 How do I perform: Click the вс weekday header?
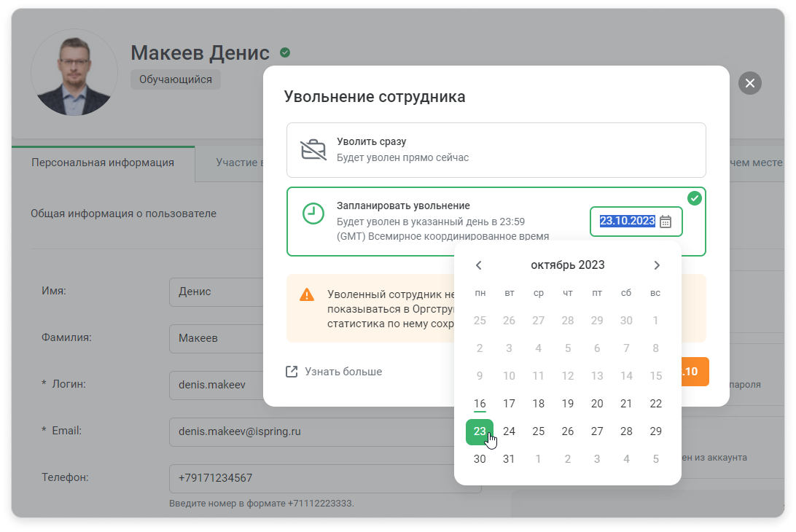[x=655, y=293]
